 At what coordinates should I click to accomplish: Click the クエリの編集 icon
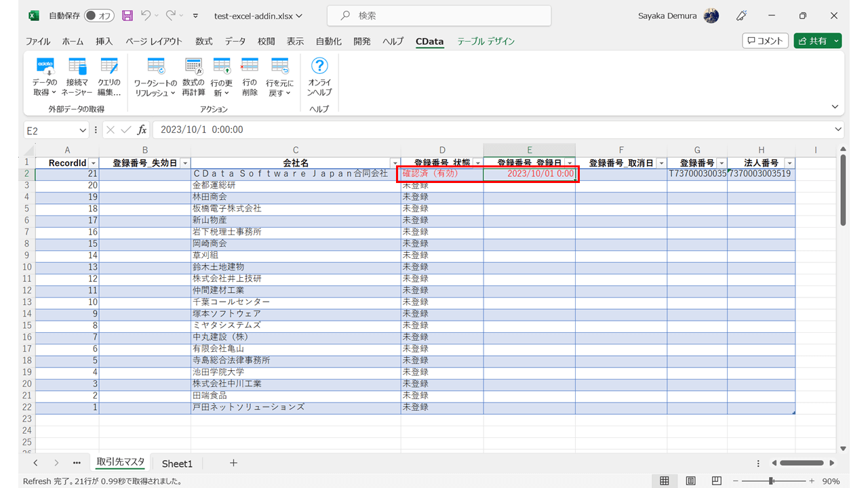108,67
